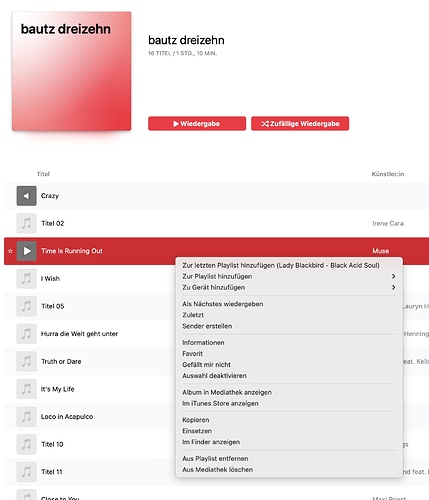Click the music note icon beside Loco in Acapulco
This screenshot has width=429, height=500.
(26, 417)
